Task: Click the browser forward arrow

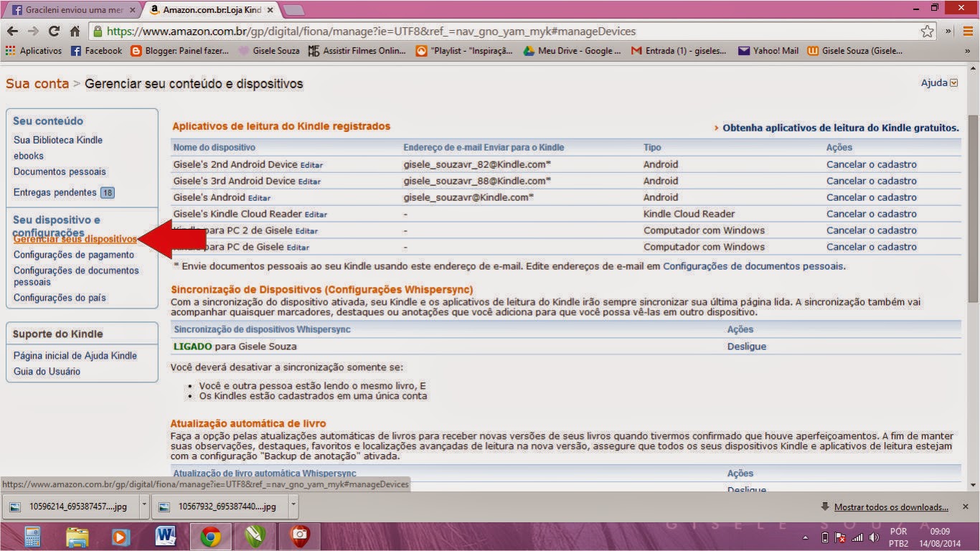Action: 33,32
